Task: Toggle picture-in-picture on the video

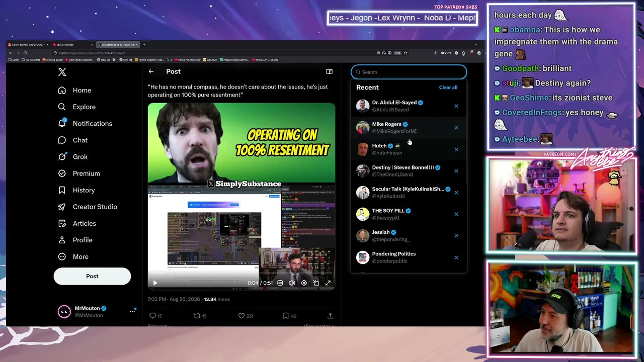Action: 316,283
